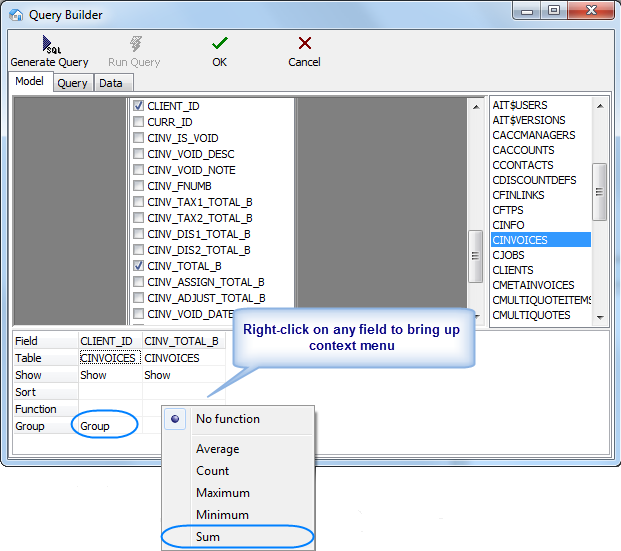Toggle Show cell for CLIENT_ID column
Image resolution: width=621 pixels, height=551 pixels.
pyautogui.click(x=110, y=375)
